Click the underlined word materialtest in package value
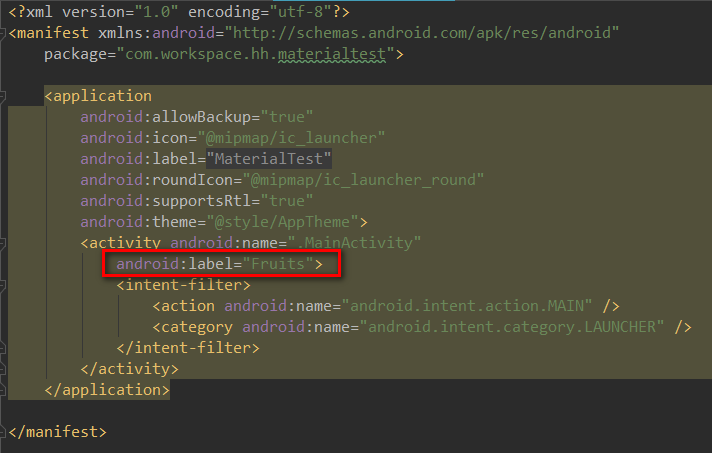 pos(332,54)
